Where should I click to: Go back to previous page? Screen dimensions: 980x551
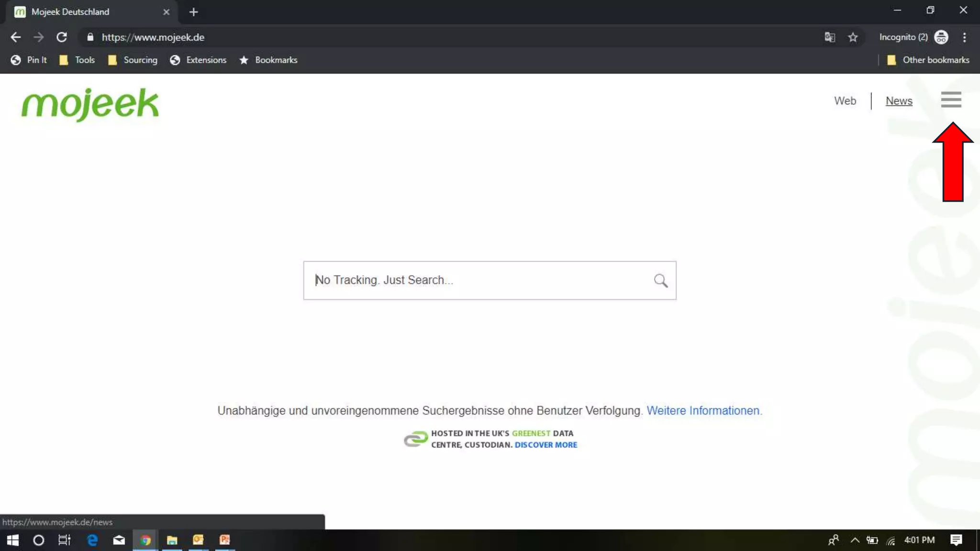(15, 37)
